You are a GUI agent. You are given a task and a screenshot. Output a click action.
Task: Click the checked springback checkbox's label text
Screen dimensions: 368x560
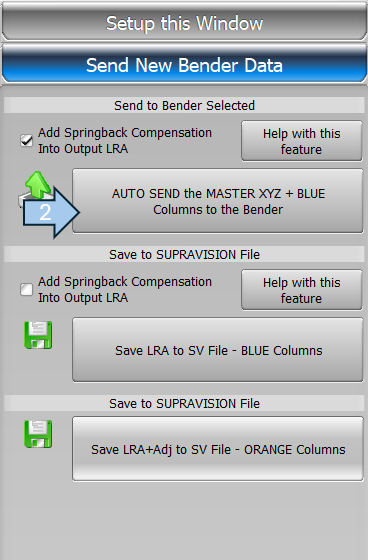coord(125,140)
